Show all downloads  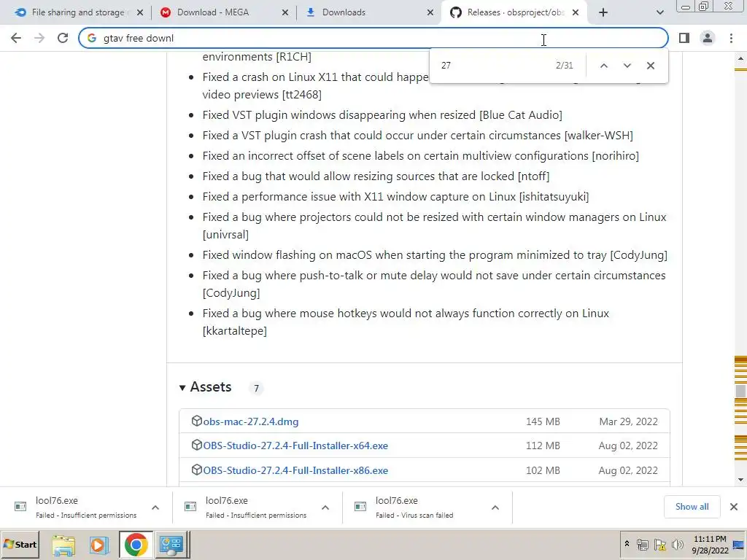click(x=692, y=507)
